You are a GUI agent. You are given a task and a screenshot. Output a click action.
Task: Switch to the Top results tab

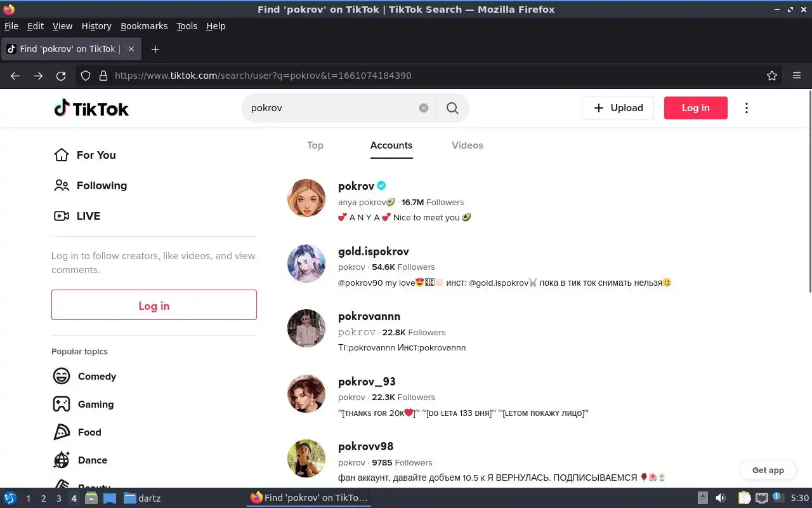[315, 145]
